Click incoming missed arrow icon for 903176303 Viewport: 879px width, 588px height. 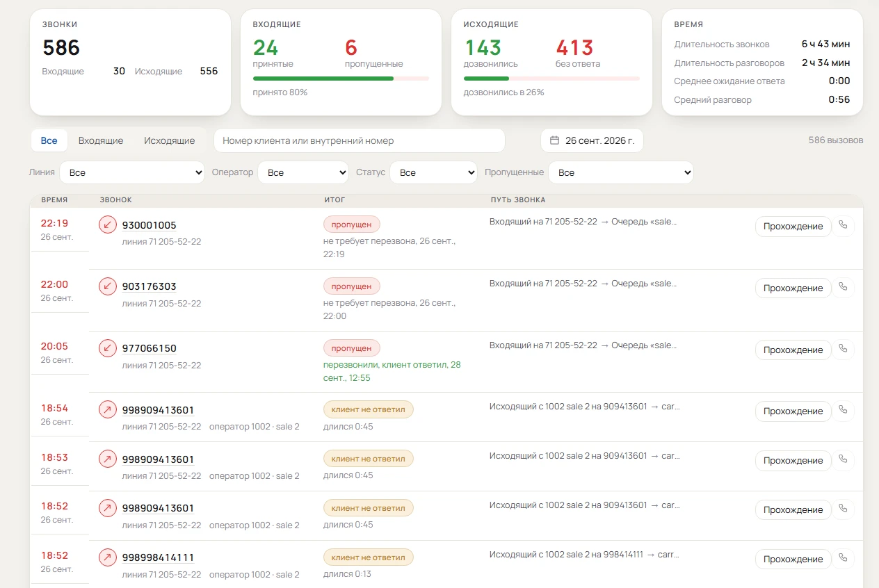[x=108, y=286]
